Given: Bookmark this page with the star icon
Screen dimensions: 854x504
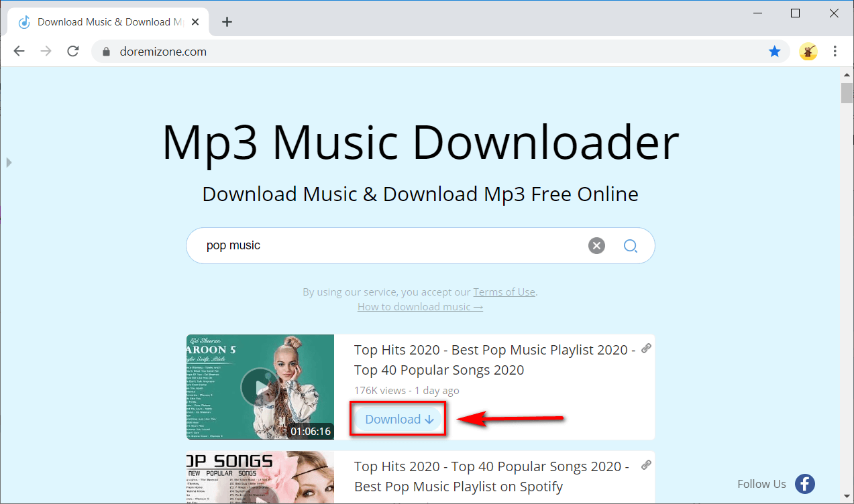Looking at the screenshot, I should click(774, 52).
